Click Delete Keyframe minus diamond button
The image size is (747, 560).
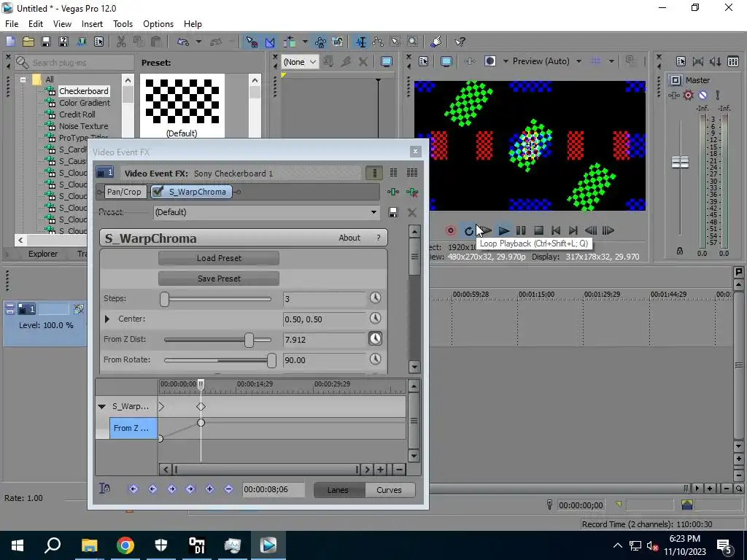[x=228, y=489]
